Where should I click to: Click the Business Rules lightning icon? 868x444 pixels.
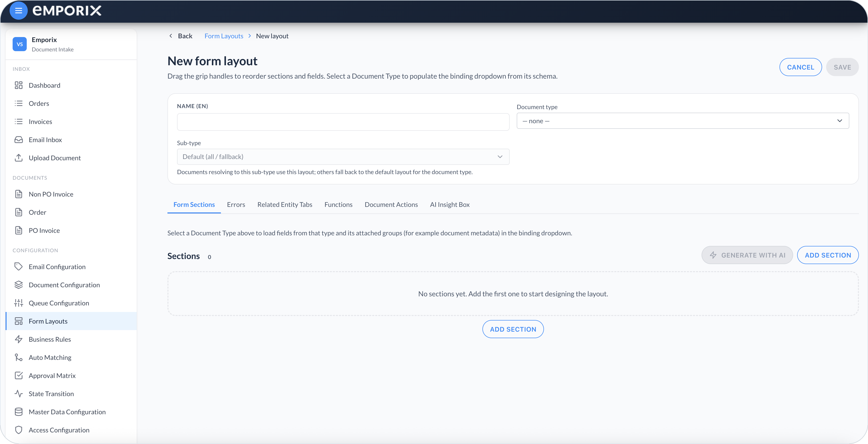click(18, 340)
